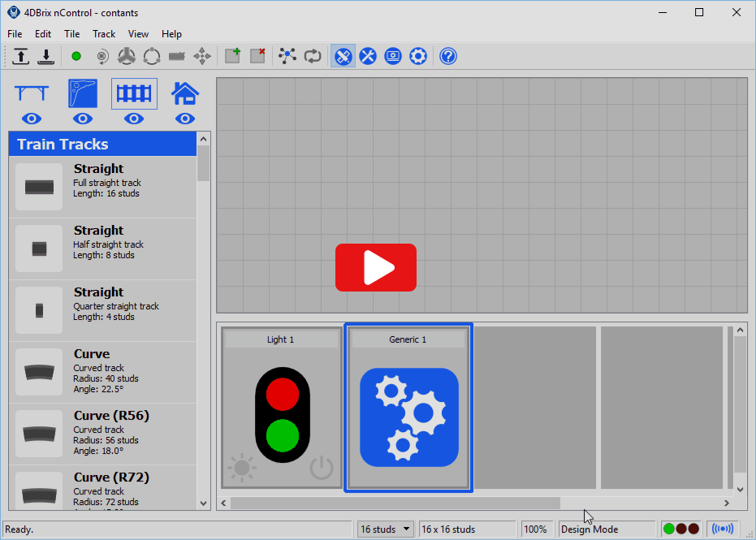
Task: Click the Ready. status text
Action: (19, 529)
